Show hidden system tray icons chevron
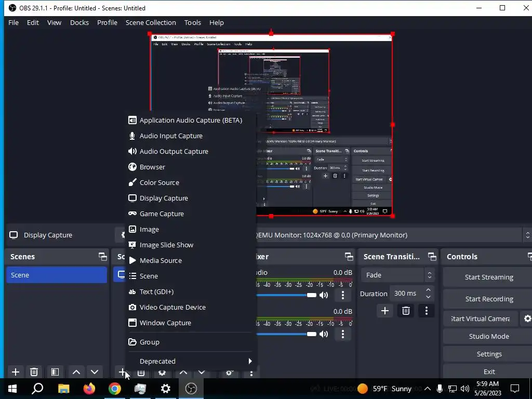This screenshot has width=532, height=399. 428,389
